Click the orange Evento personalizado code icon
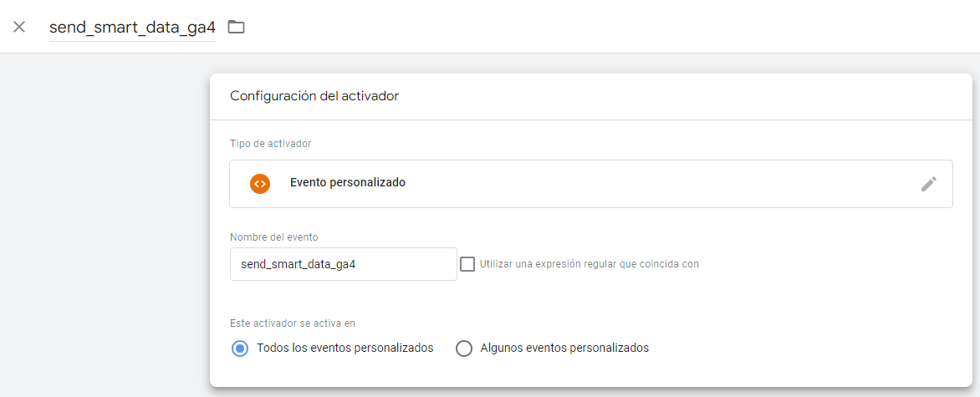980x397 pixels. click(260, 184)
